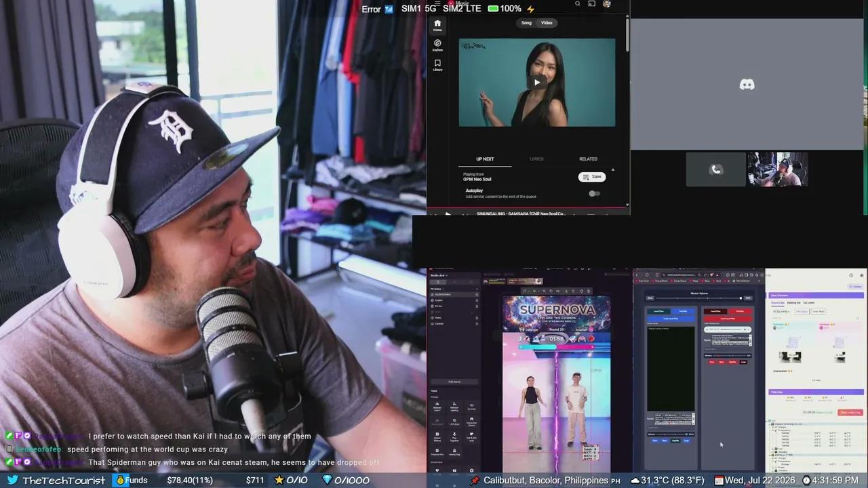Screen dimensions: 868x488
Task: Go back in the soundboard browser
Action: pyautogui.click(x=637, y=274)
